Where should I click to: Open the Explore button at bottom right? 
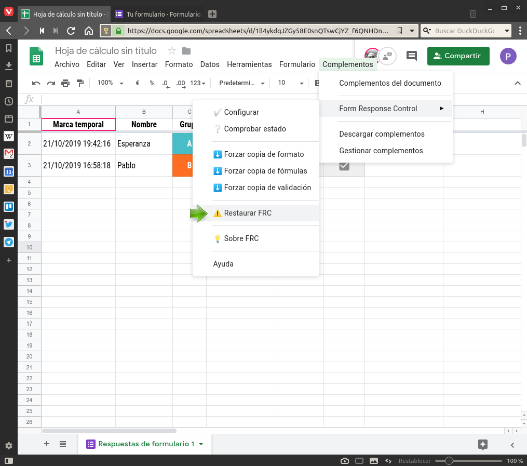483,444
